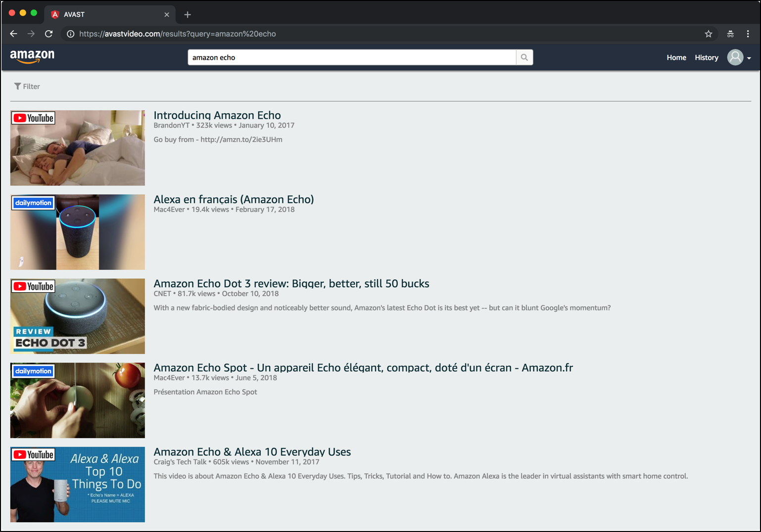The image size is (761, 532).
Task: Reload the current page
Action: pos(48,34)
